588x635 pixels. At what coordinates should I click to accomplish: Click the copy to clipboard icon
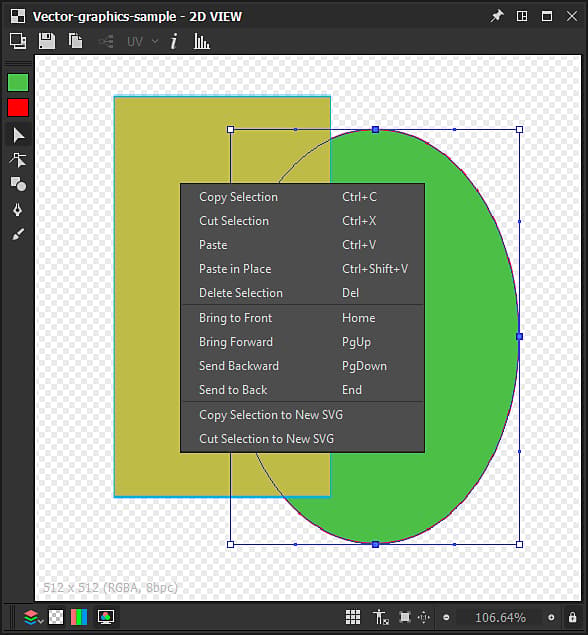[x=75, y=41]
